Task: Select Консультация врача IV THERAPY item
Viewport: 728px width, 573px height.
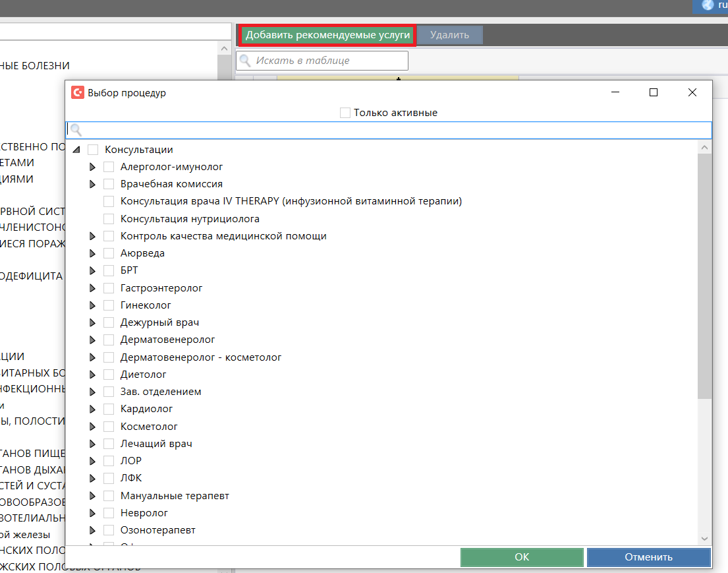Action: pos(291,201)
